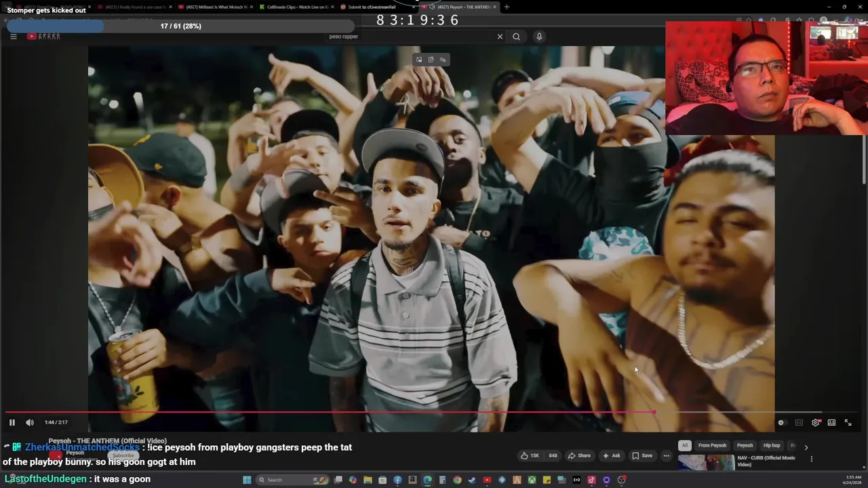
Task: Mute the video volume speaker icon
Action: (x=30, y=422)
